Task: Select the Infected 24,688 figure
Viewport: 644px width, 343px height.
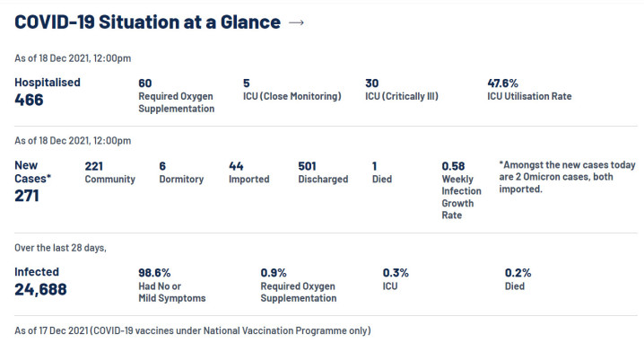Action: 40,282
